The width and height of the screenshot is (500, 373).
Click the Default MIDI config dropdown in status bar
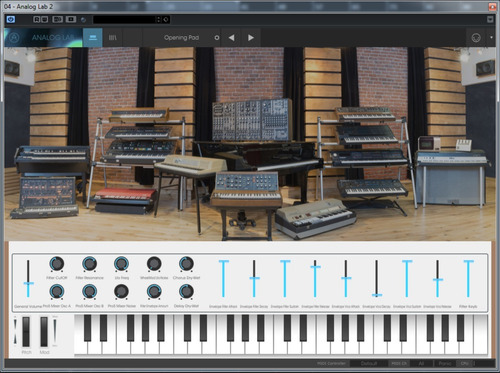pos(369,363)
